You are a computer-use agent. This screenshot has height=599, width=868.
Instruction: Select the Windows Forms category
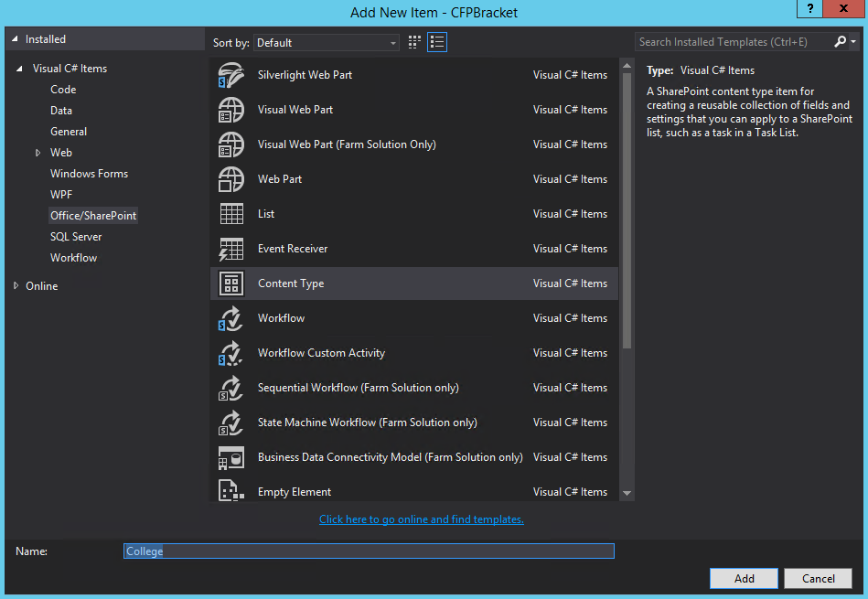89,174
